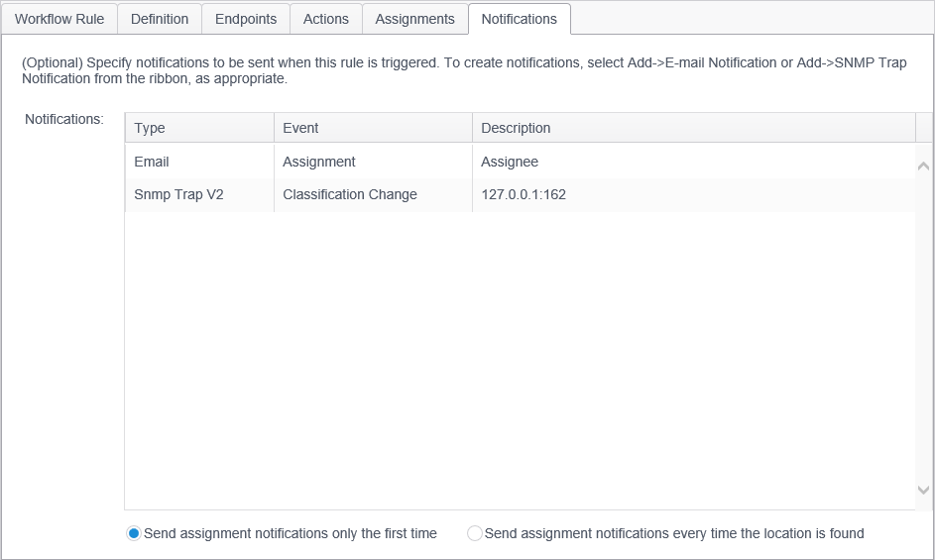This screenshot has width=935, height=560.
Task: Click the scroll down arrow in notifications list
Action: (x=924, y=490)
